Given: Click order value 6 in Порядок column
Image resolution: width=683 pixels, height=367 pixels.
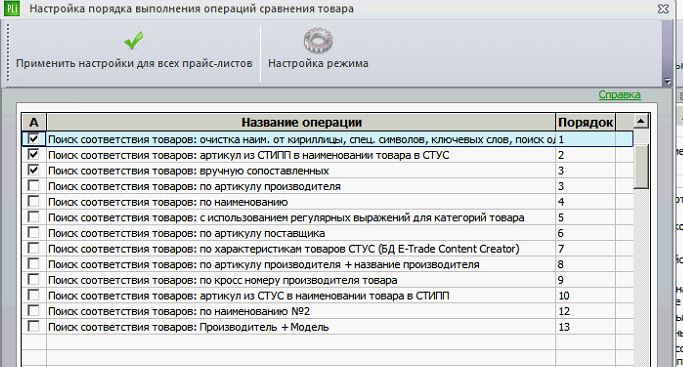Looking at the screenshot, I should (561, 233).
